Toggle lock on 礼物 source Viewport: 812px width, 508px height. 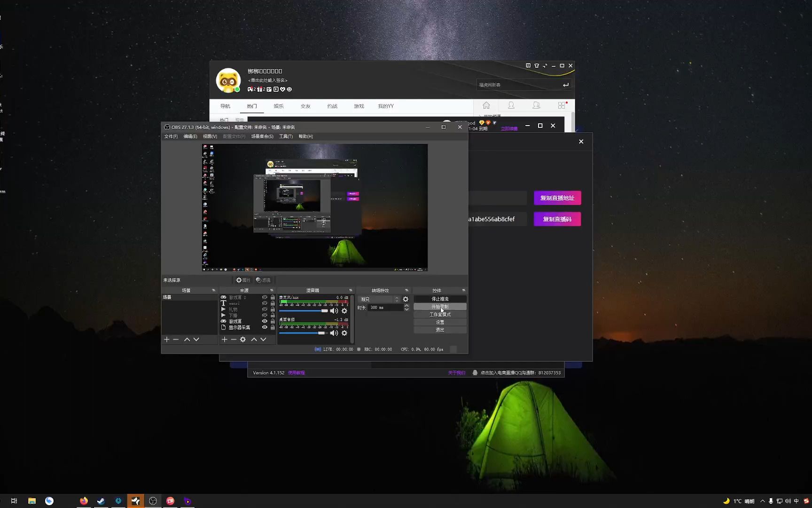(273, 310)
